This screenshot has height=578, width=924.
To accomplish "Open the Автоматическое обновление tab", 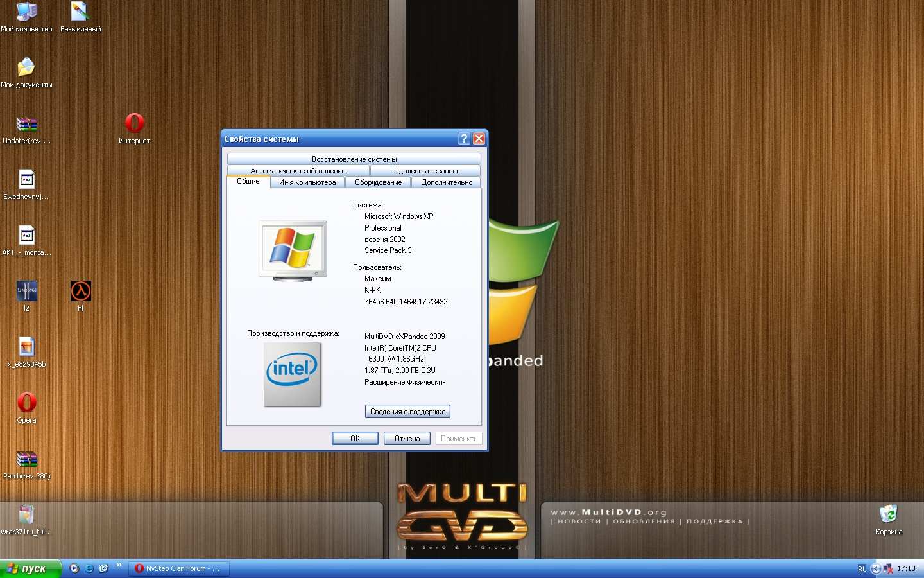I will point(298,171).
